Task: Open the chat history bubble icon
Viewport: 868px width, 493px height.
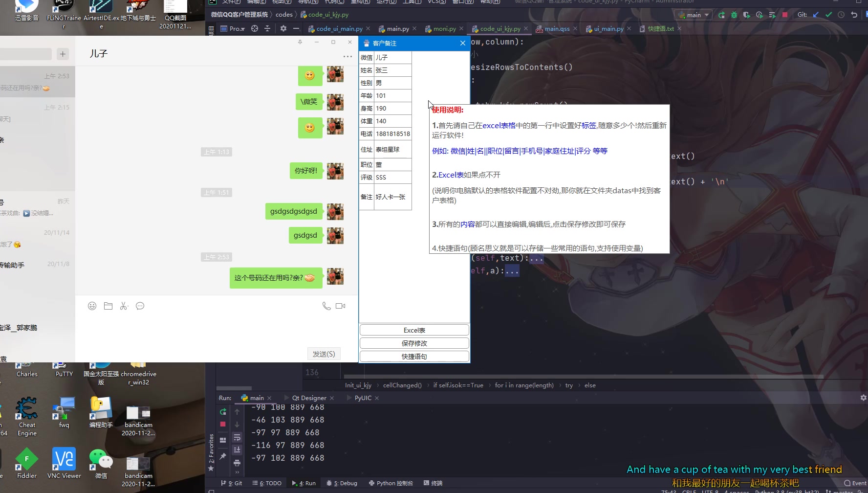Action: coord(140,306)
